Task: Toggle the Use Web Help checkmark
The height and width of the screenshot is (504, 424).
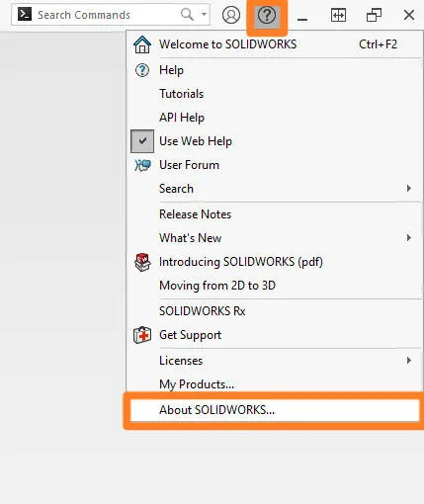Action: (x=142, y=141)
